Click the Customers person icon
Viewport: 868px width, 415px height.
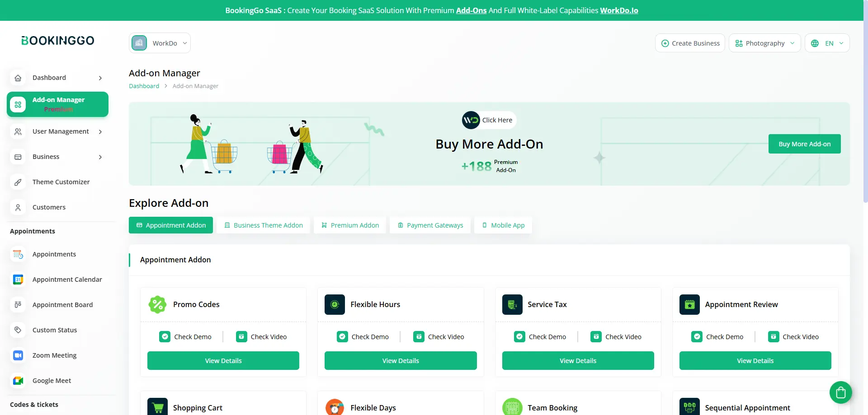click(x=18, y=207)
